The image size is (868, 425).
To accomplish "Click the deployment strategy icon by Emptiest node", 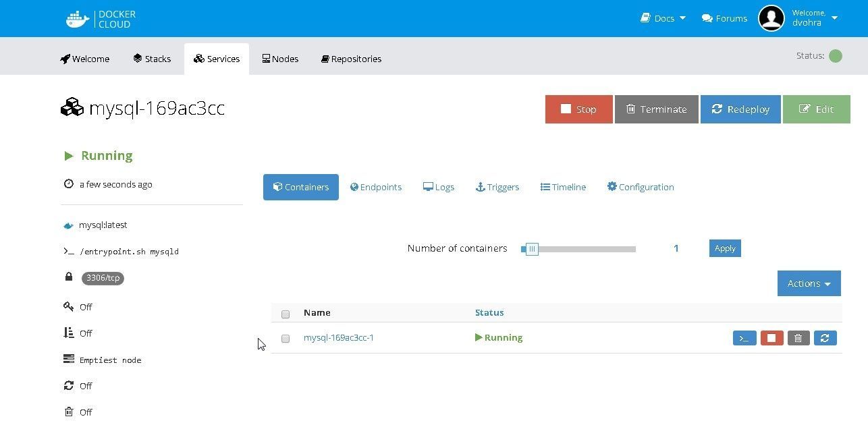I will click(x=68, y=359).
